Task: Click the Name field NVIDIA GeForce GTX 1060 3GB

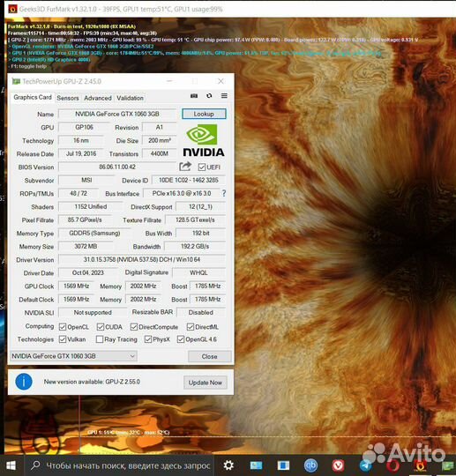Action: (117, 114)
